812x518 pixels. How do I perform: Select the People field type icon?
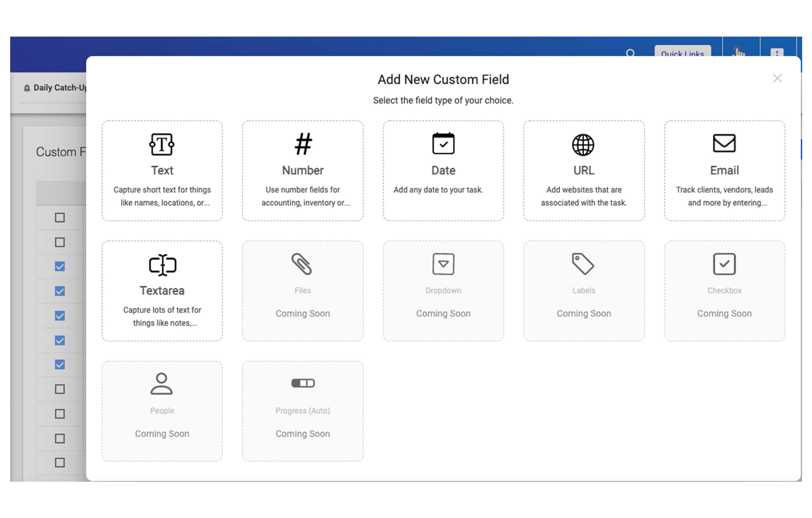pos(162,385)
